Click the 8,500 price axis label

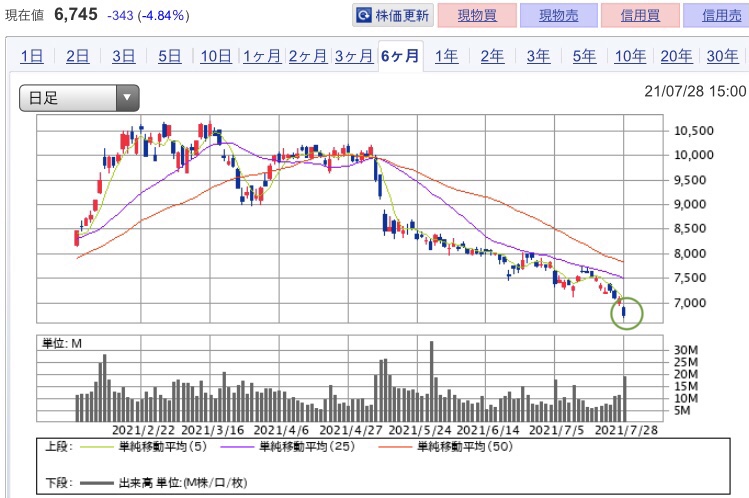click(689, 229)
